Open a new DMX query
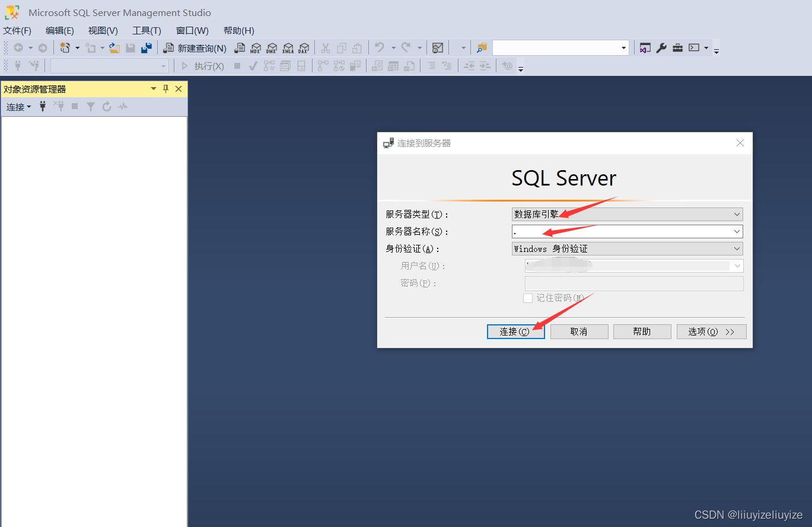The width and height of the screenshot is (812, 527). click(x=272, y=48)
